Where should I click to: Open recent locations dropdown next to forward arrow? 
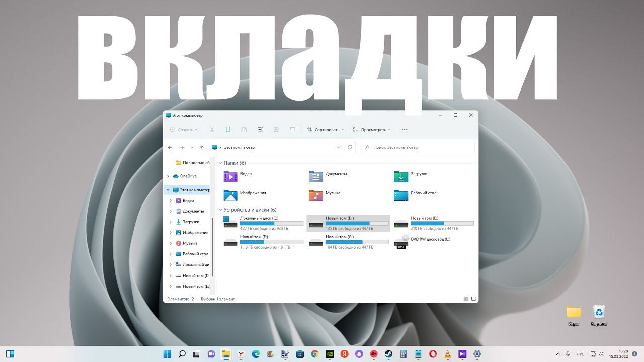[192, 147]
